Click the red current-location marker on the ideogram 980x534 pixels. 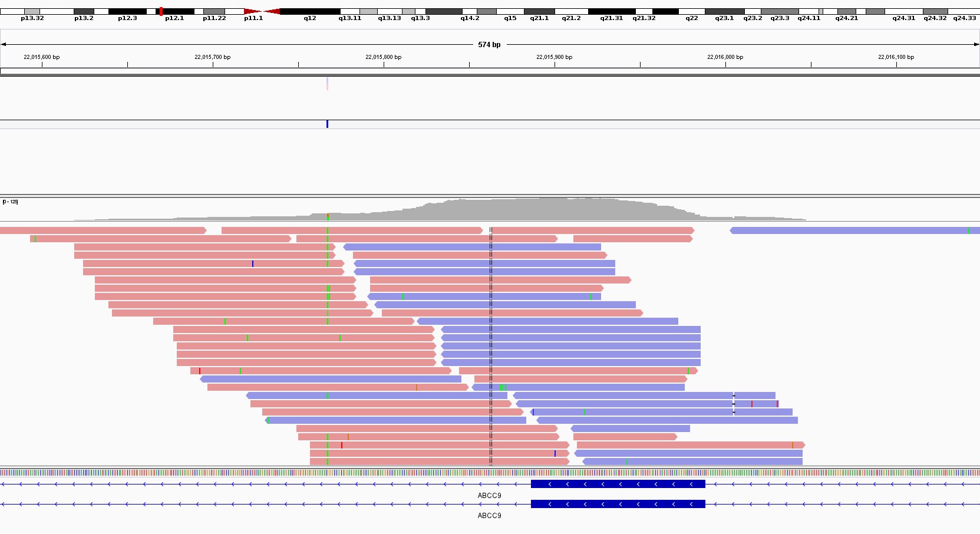[x=161, y=11]
